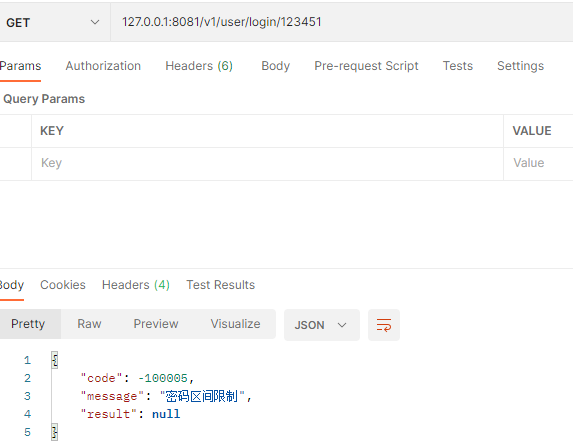Switch to Preview response view
The width and height of the screenshot is (573, 446).
(x=156, y=324)
